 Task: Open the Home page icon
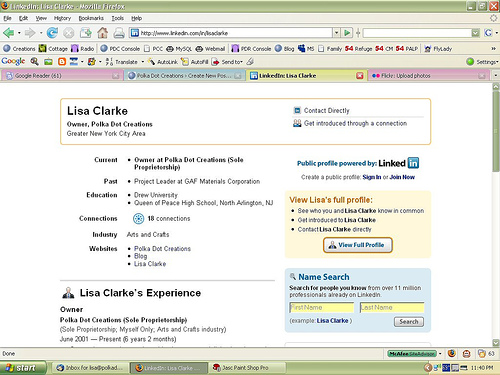coord(103,33)
